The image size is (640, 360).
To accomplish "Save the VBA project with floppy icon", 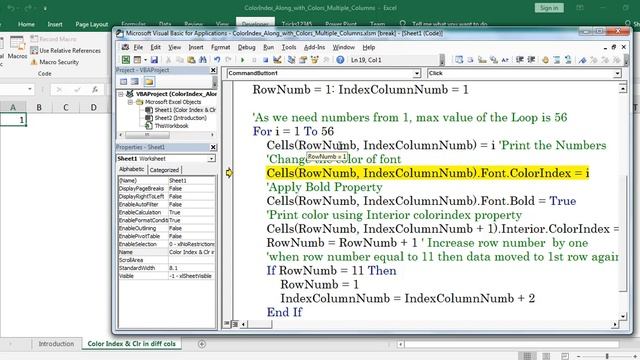I will point(154,60).
